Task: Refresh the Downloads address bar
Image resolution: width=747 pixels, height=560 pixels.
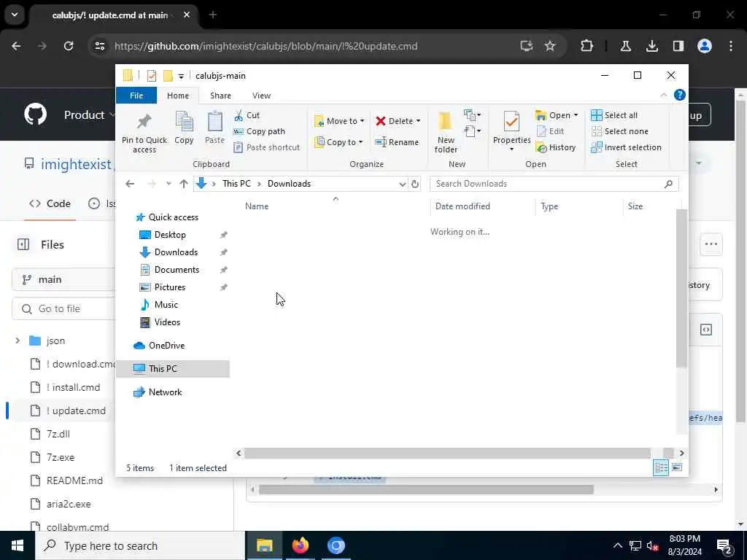Action: (415, 184)
